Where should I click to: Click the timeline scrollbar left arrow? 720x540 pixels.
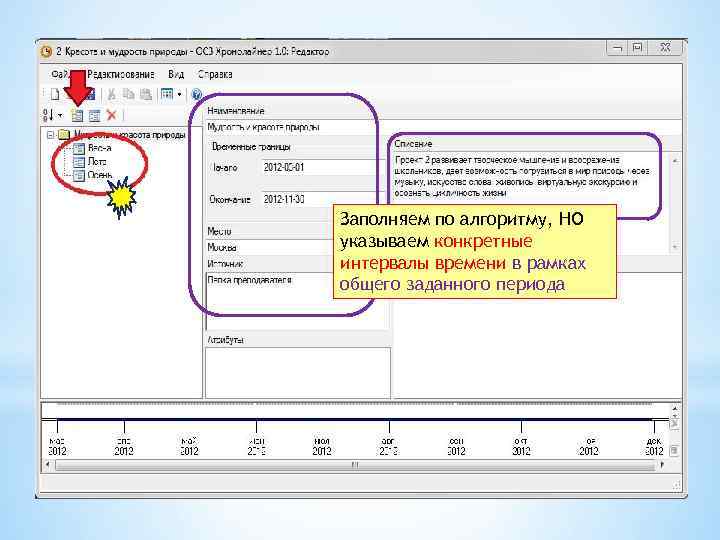click(x=47, y=465)
